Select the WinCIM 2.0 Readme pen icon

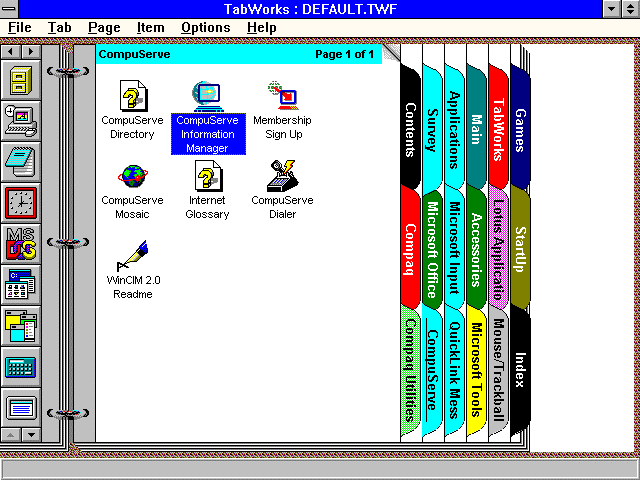(x=133, y=270)
